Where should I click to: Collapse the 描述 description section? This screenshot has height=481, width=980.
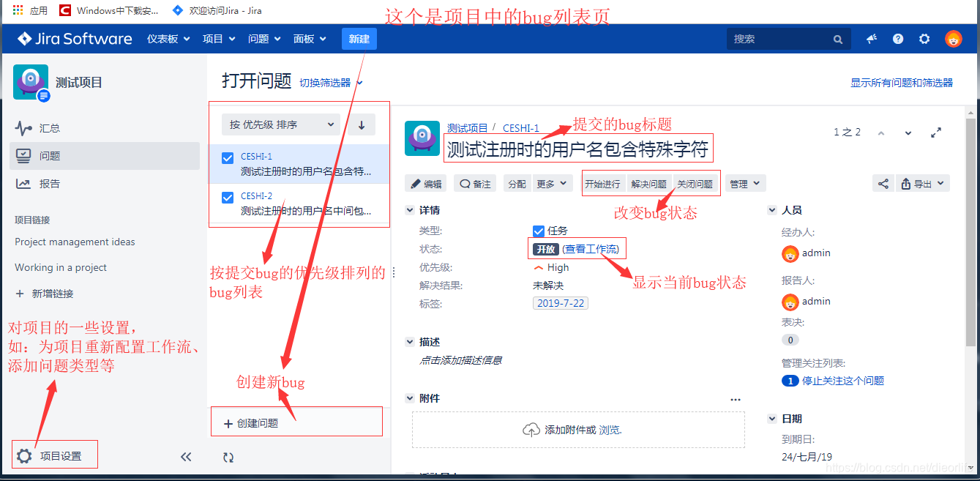pos(409,342)
